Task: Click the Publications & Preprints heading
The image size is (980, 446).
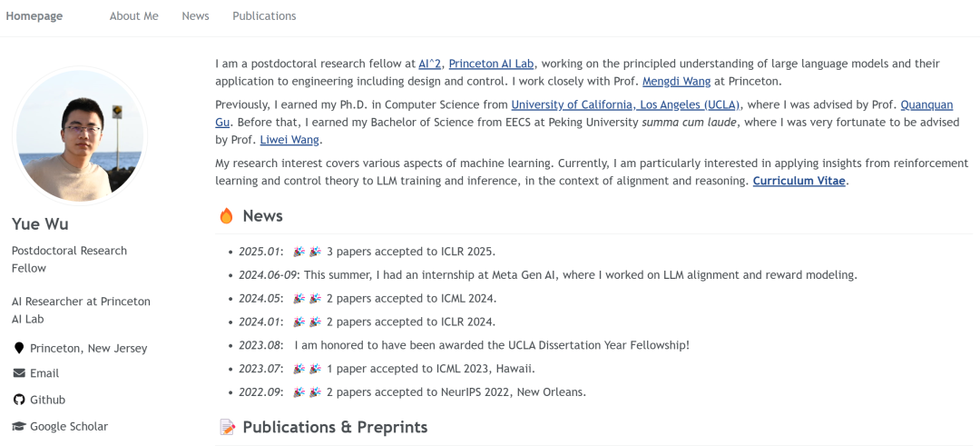Action: pyautogui.click(x=335, y=427)
